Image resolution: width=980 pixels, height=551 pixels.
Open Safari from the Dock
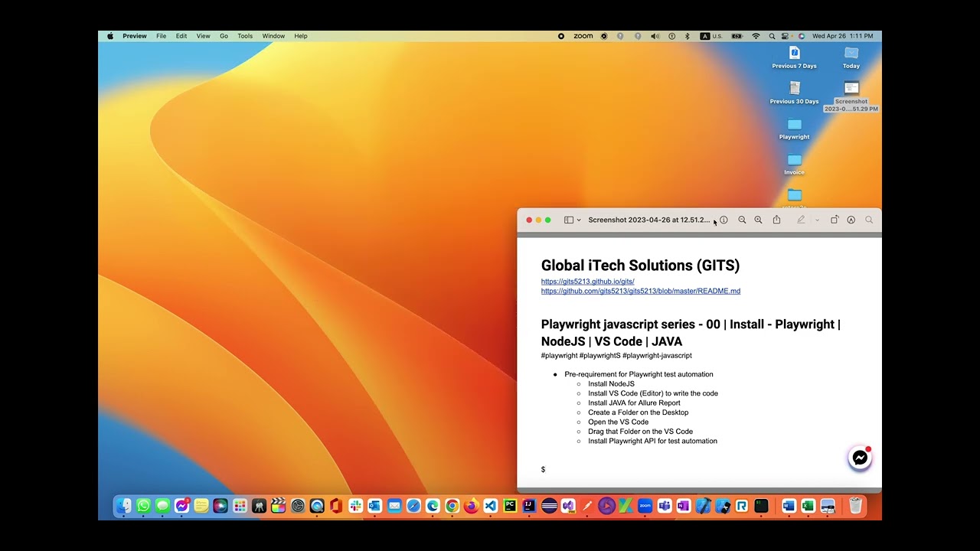[413, 506]
